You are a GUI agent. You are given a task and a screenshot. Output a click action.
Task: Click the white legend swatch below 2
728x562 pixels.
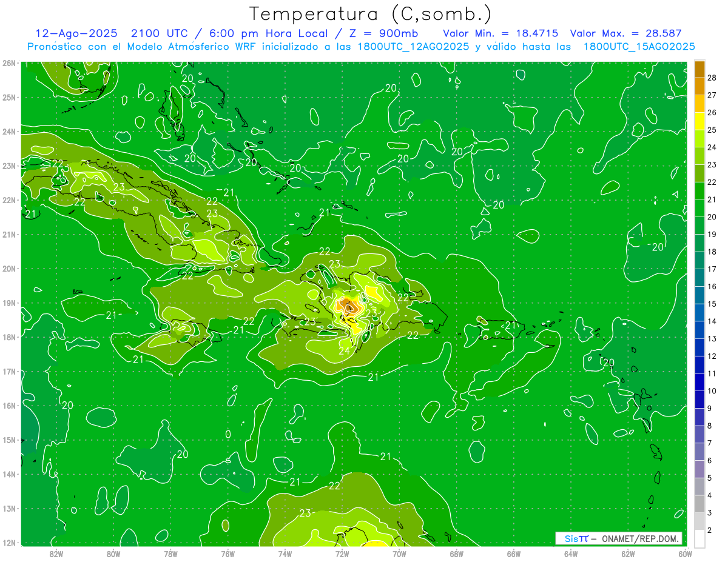click(699, 538)
